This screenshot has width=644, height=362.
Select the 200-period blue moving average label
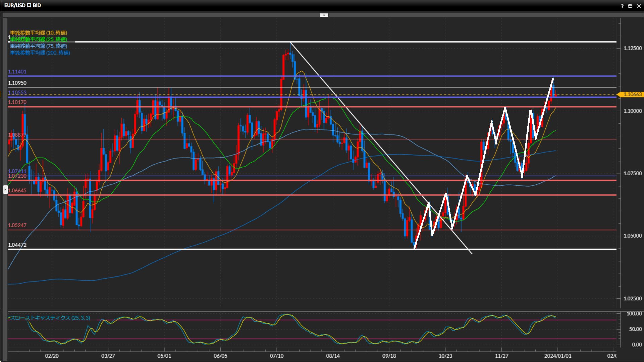click(40, 53)
